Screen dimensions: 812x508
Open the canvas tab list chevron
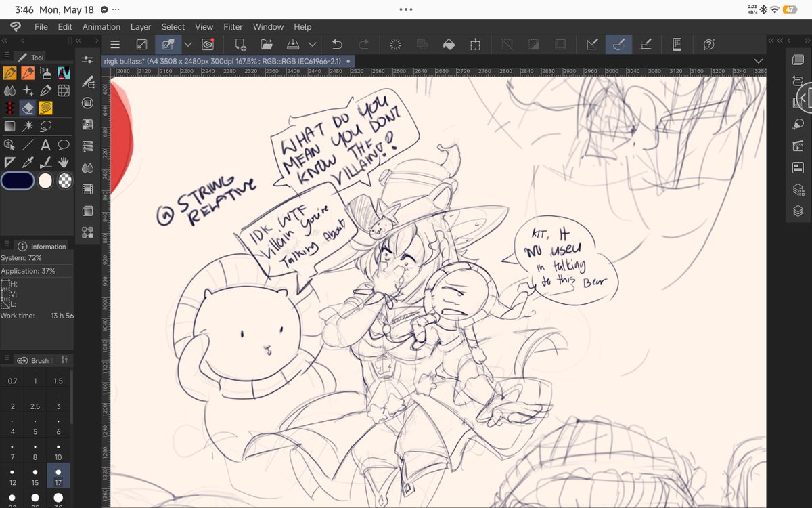758,61
